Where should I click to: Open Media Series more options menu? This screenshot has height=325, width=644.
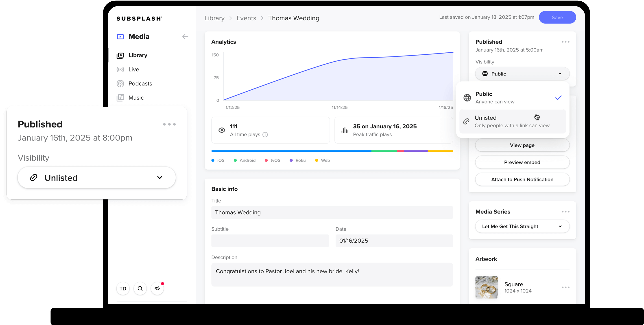click(x=565, y=212)
